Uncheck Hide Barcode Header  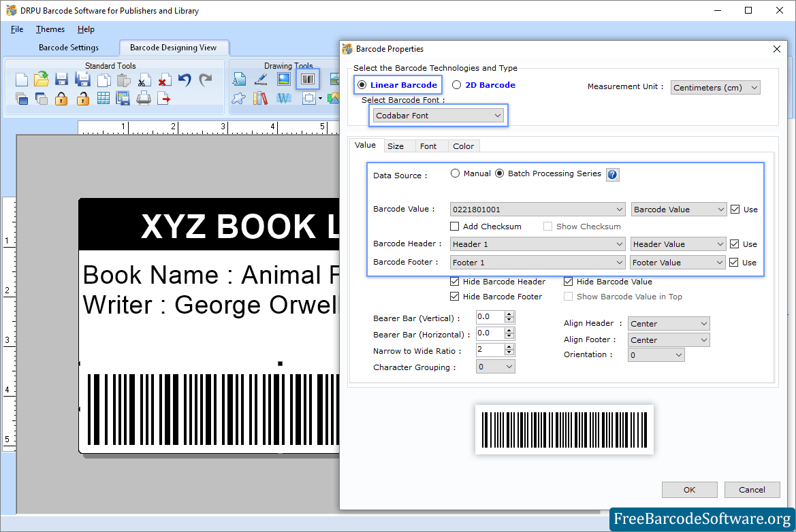tap(454, 282)
